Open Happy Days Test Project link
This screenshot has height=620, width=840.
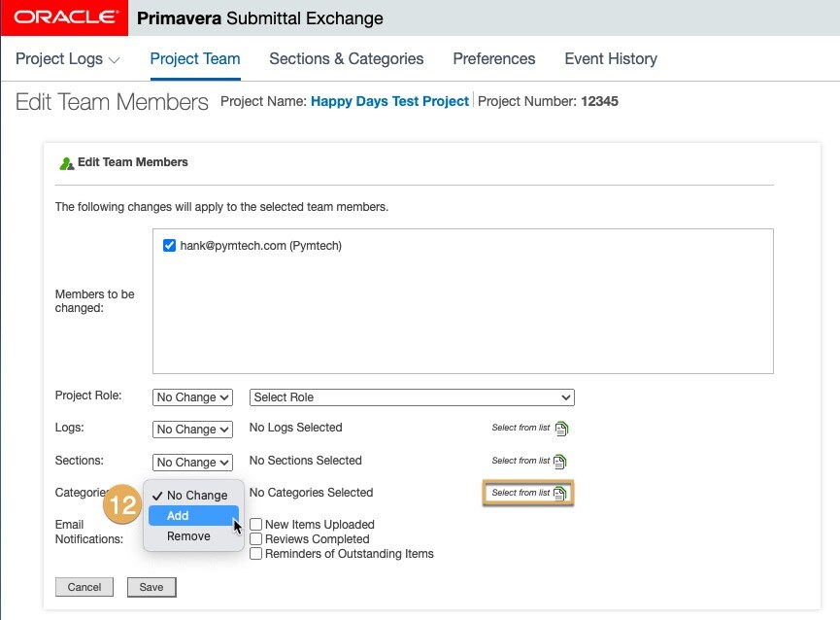(389, 101)
